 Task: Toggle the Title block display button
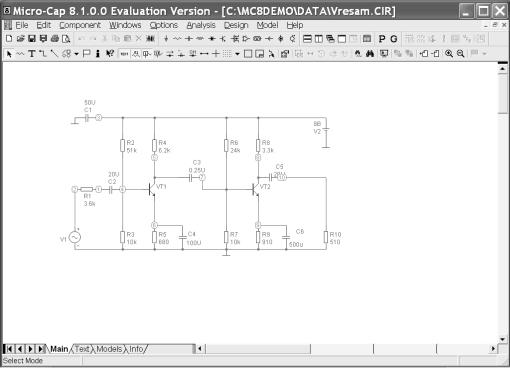tap(259, 54)
